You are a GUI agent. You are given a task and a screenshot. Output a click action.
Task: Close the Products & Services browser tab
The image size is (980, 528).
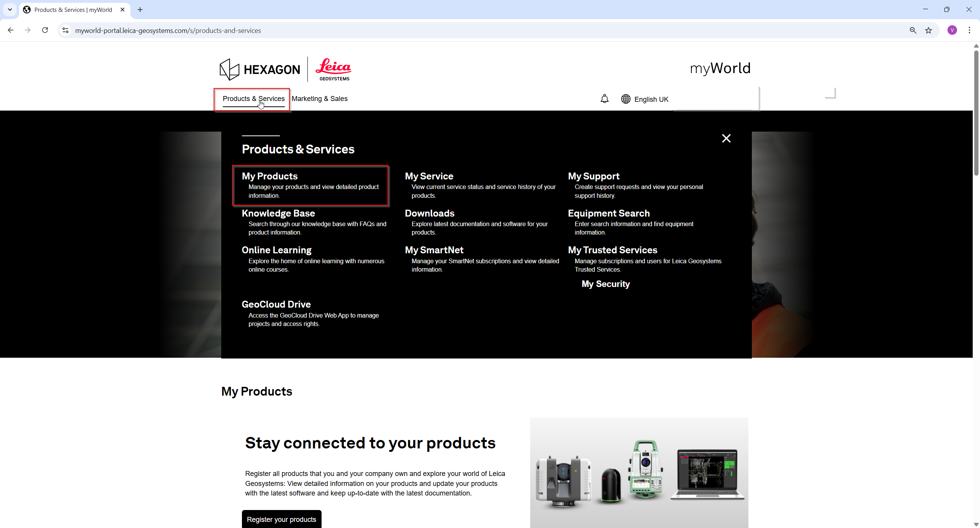pos(122,10)
